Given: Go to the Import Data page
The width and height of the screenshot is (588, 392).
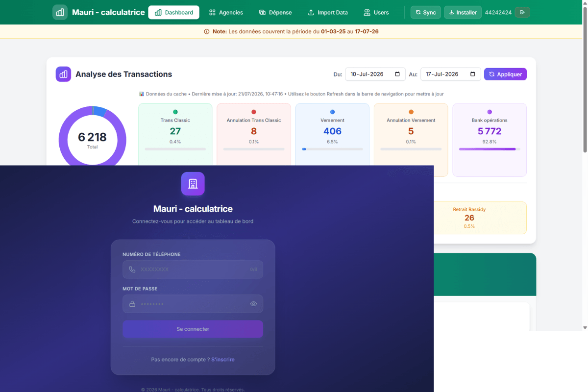Looking at the screenshot, I should [x=328, y=12].
